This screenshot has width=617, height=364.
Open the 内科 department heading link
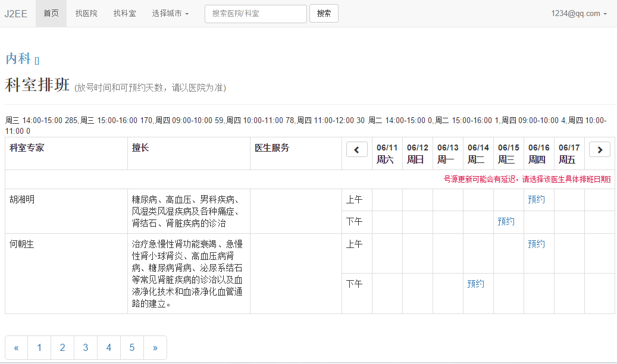18,58
